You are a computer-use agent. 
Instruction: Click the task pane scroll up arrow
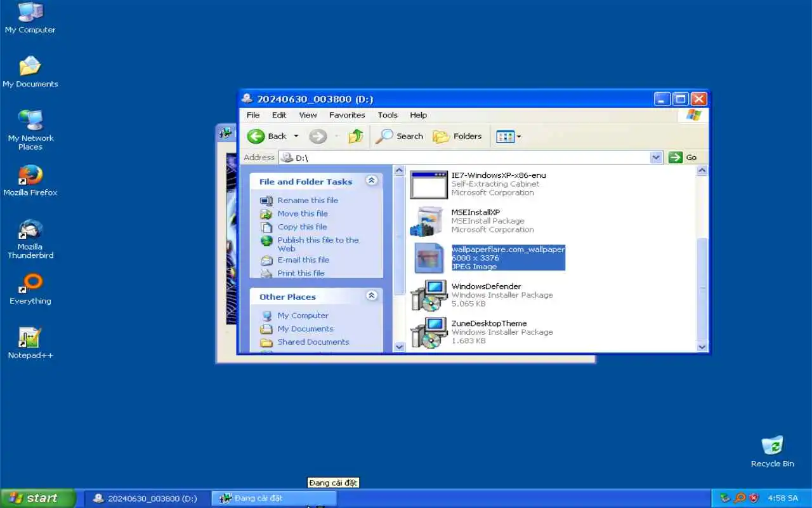click(399, 170)
